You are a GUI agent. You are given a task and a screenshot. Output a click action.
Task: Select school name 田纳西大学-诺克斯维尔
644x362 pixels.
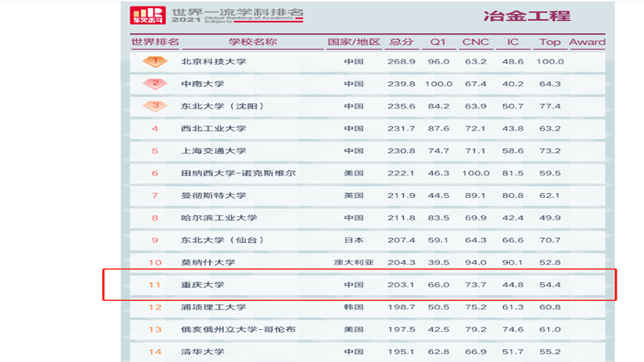(238, 173)
